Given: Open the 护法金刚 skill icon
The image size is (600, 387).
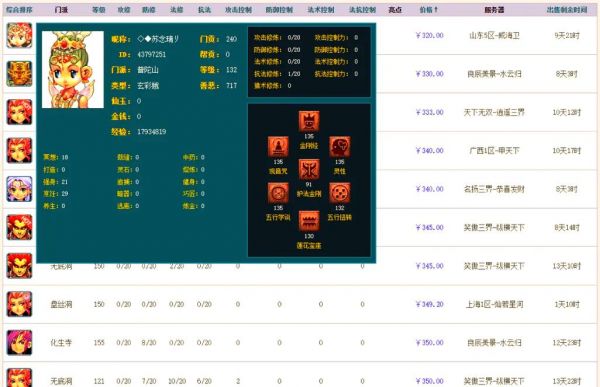Looking at the screenshot, I should 309,170.
